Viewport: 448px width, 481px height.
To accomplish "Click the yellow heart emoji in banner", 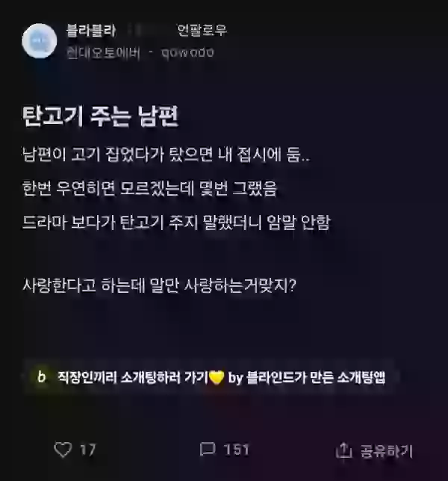I will pyautogui.click(x=217, y=377).
